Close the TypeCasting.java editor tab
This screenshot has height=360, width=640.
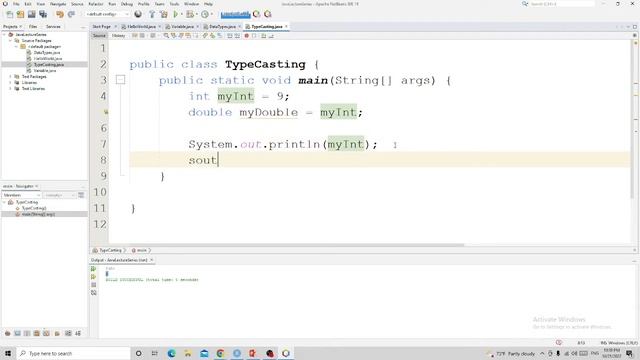pyautogui.click(x=286, y=27)
